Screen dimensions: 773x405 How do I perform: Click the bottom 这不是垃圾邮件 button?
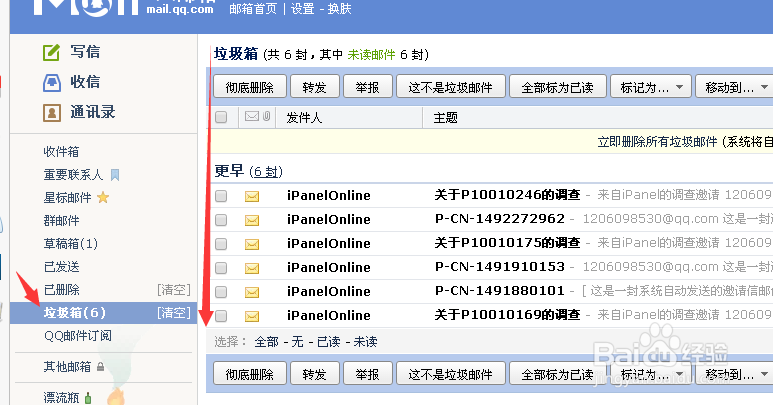click(451, 374)
